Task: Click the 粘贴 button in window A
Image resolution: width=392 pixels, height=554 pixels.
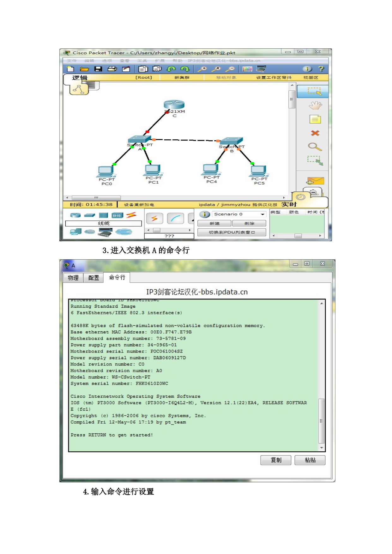Action: pos(310,460)
